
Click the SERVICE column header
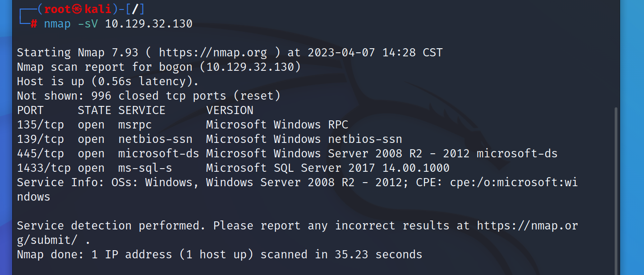coord(142,110)
